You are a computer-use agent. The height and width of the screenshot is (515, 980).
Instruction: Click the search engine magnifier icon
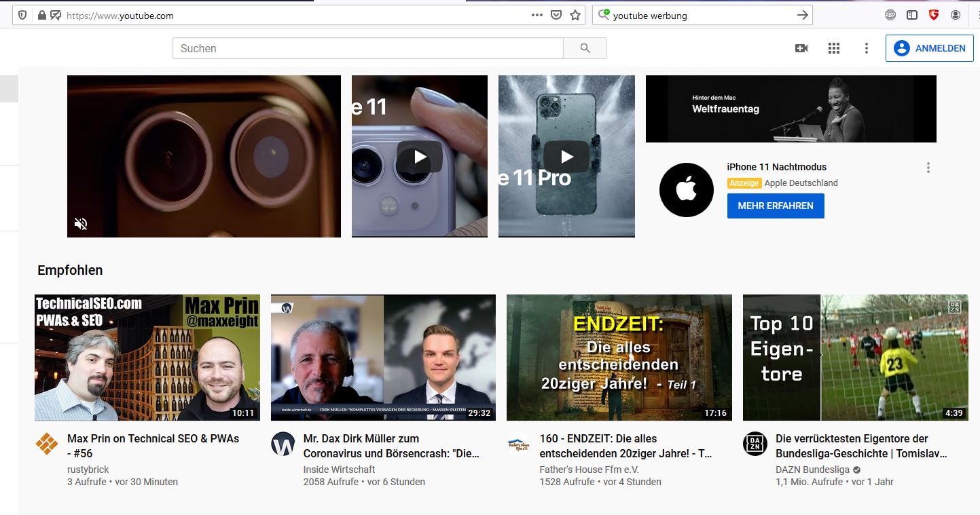(603, 15)
